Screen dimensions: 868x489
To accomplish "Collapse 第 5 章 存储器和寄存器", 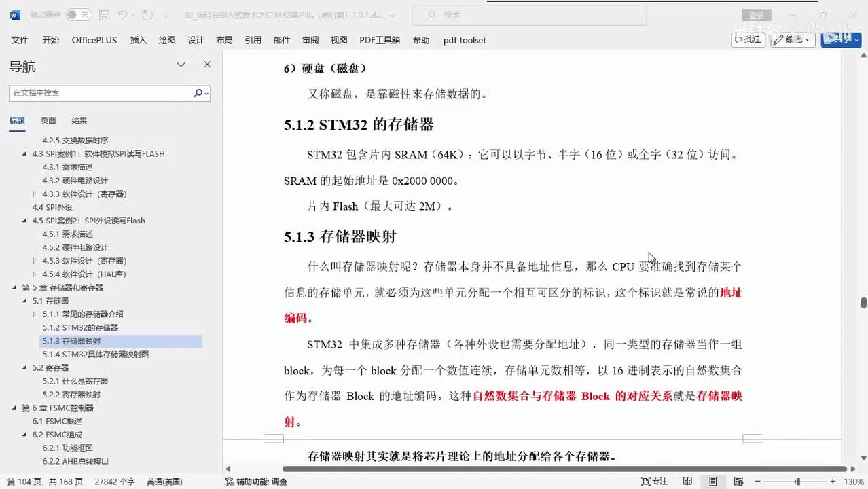I will [15, 288].
